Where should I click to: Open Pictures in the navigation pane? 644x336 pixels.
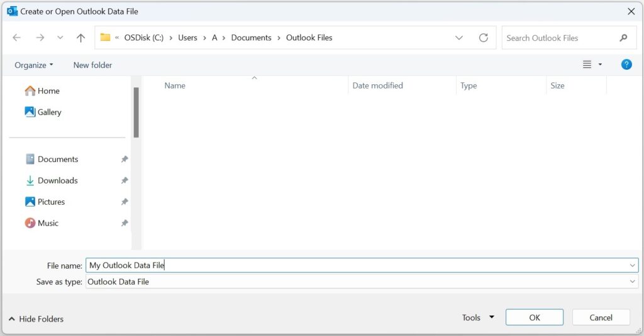pos(45,202)
